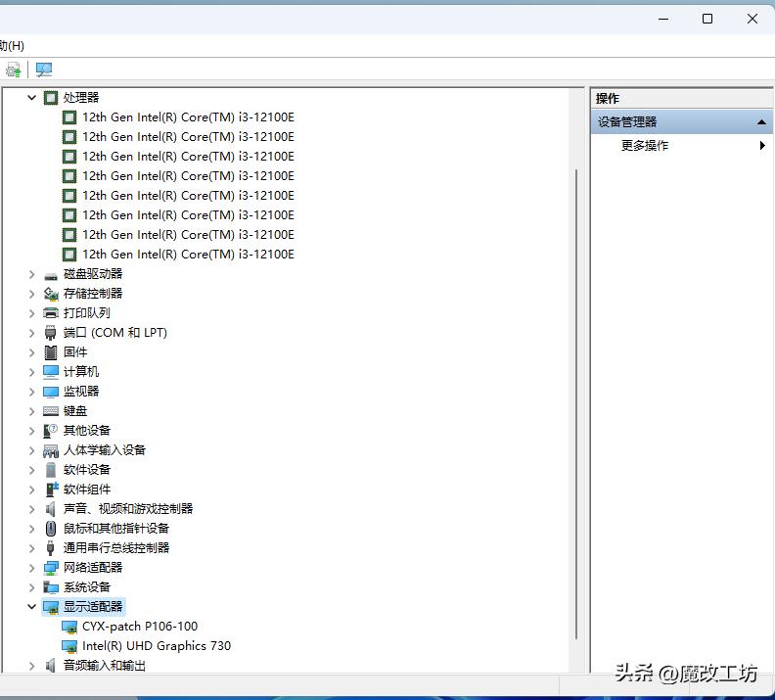Screen dimensions: 775x700
Task: Click the 音频输入和输出 speaker icon
Action: click(51, 666)
